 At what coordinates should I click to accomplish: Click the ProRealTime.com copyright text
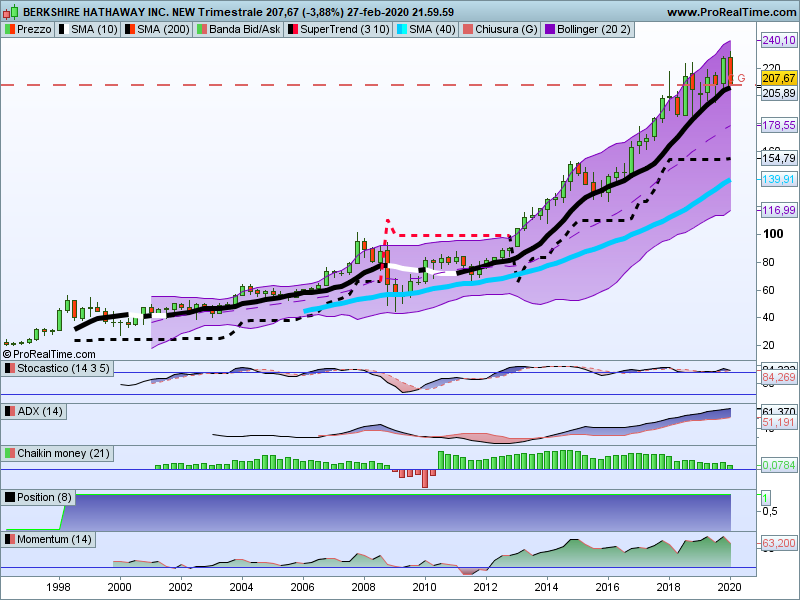49,354
